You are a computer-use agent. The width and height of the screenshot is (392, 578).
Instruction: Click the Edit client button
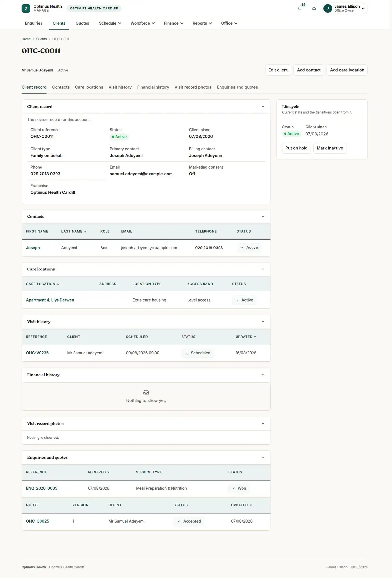(x=278, y=70)
